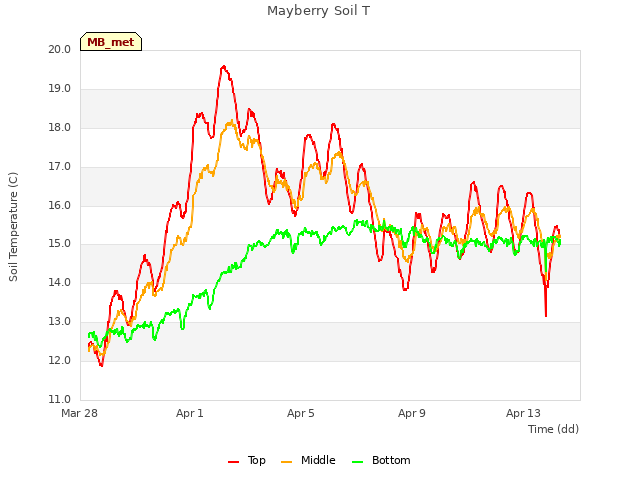
Task: Click the chart title Mayberry Soil T
Action: pos(318,11)
